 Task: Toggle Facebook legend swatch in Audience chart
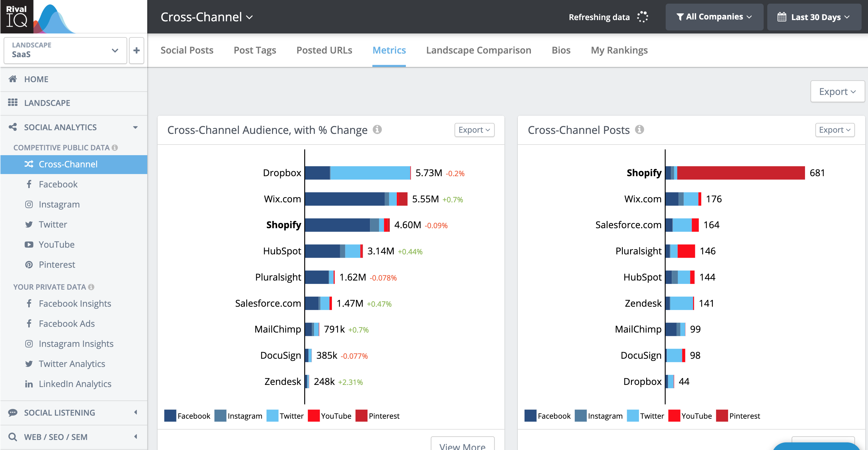point(170,416)
